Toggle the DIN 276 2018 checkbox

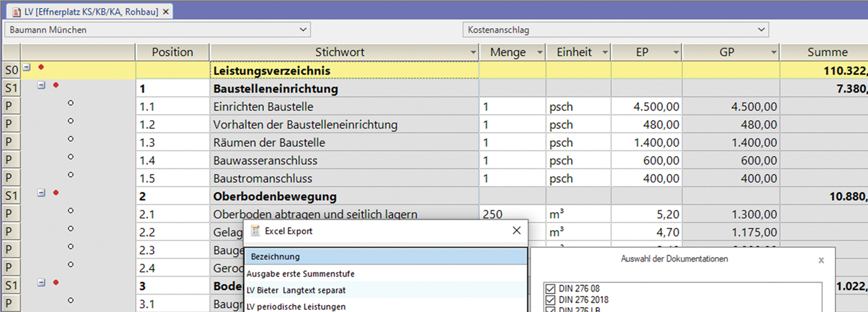(x=550, y=300)
